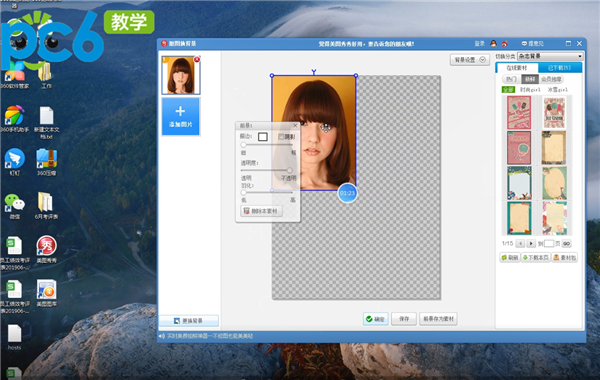The height and width of the screenshot is (380, 600).
Task: Open the 6月考评表 folder
Action: pos(46,206)
